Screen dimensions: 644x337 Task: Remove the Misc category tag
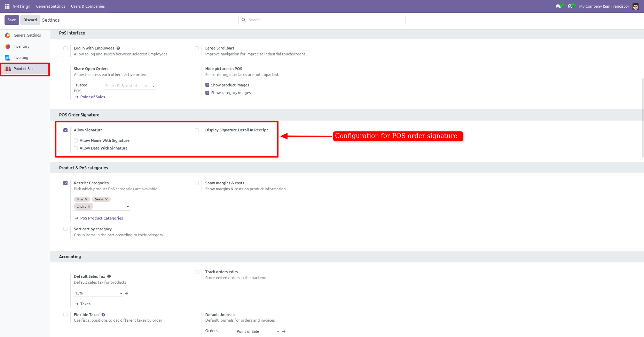coord(86,199)
